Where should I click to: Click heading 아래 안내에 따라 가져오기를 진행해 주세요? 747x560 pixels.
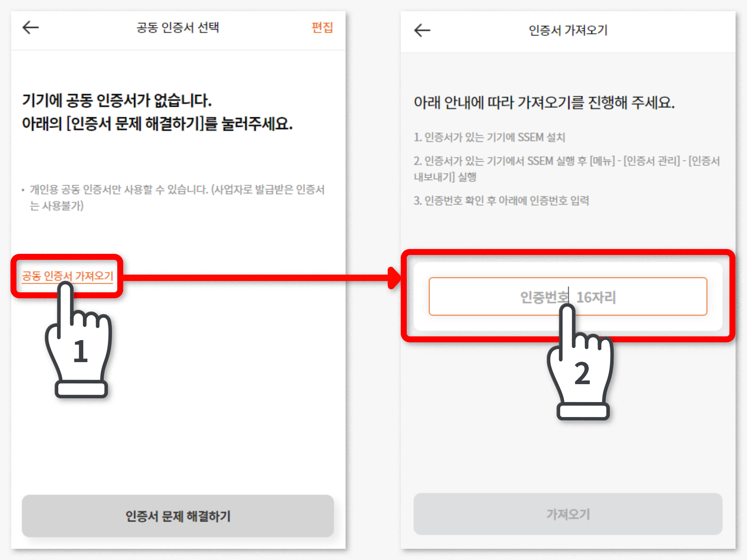[544, 102]
